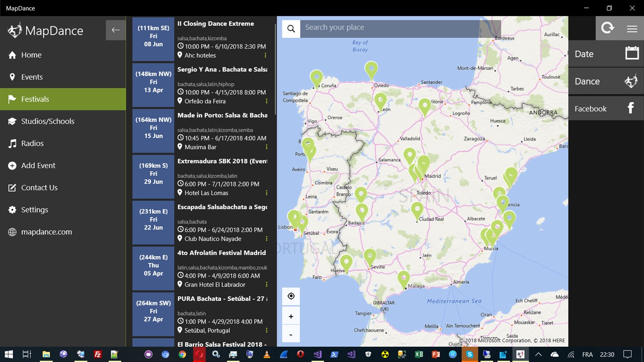
Task: Zoom in on the map
Action: [x=291, y=316]
